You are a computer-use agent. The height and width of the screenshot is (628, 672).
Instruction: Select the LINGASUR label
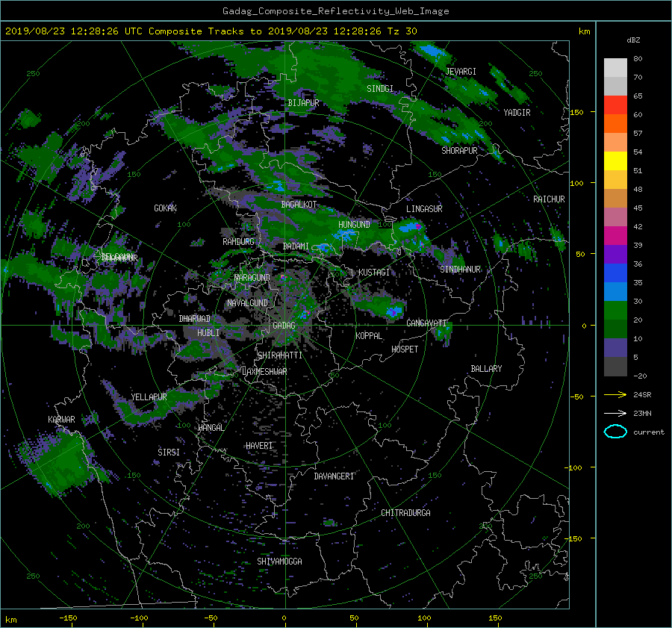(x=424, y=209)
